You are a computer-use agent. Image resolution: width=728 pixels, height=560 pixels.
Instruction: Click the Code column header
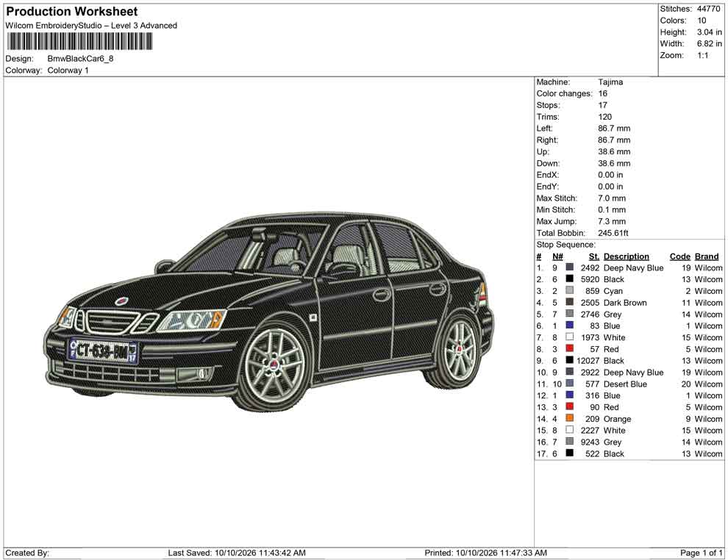679,256
